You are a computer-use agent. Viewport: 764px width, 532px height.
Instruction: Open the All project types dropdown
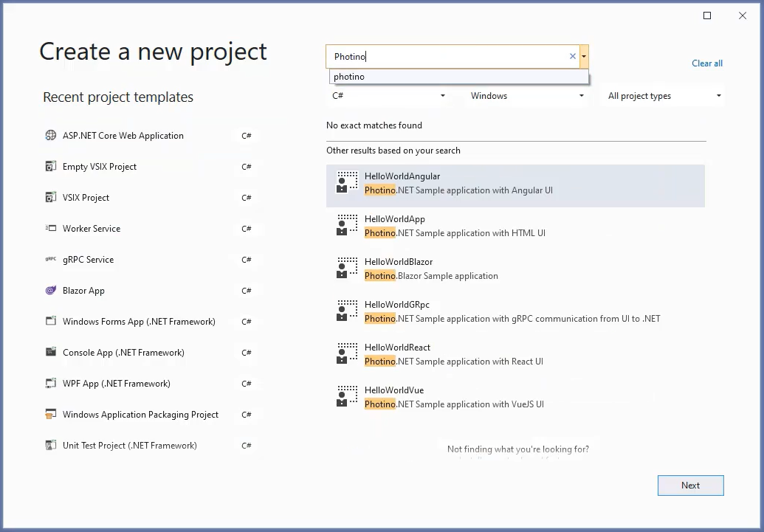click(664, 96)
